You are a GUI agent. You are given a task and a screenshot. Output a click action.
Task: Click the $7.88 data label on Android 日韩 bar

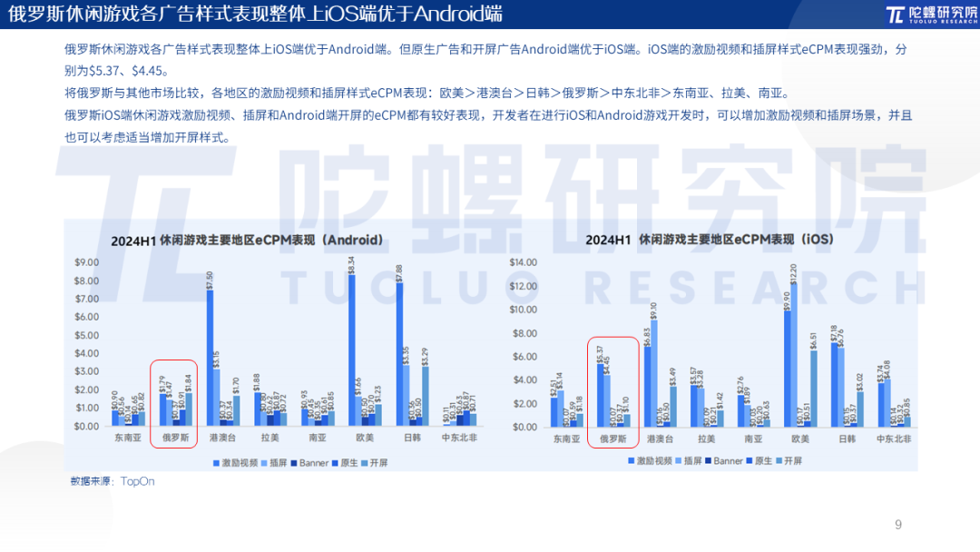(399, 273)
